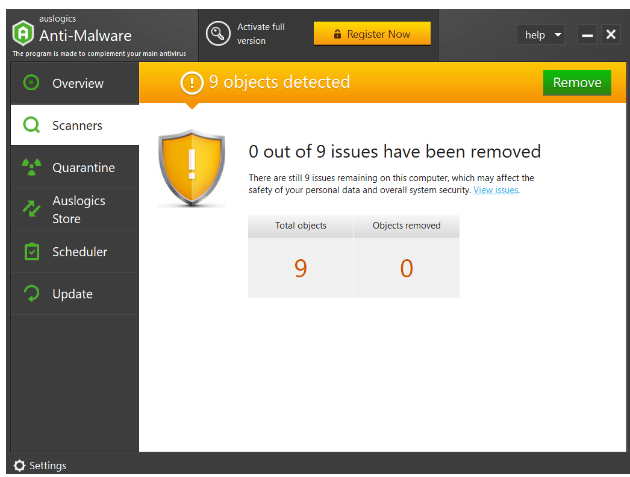Click the Quarantine radiation icon

click(x=31, y=167)
